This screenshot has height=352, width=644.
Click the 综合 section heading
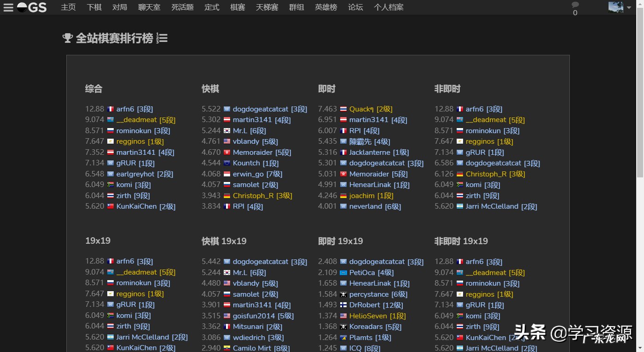(94, 89)
